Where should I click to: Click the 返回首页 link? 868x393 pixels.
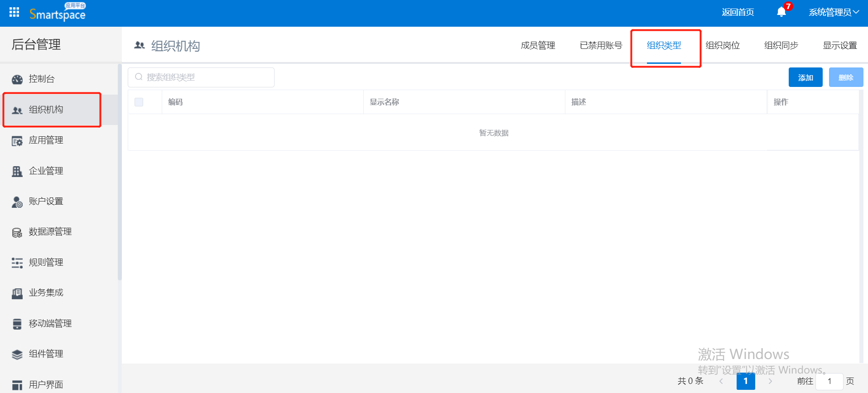[738, 12]
